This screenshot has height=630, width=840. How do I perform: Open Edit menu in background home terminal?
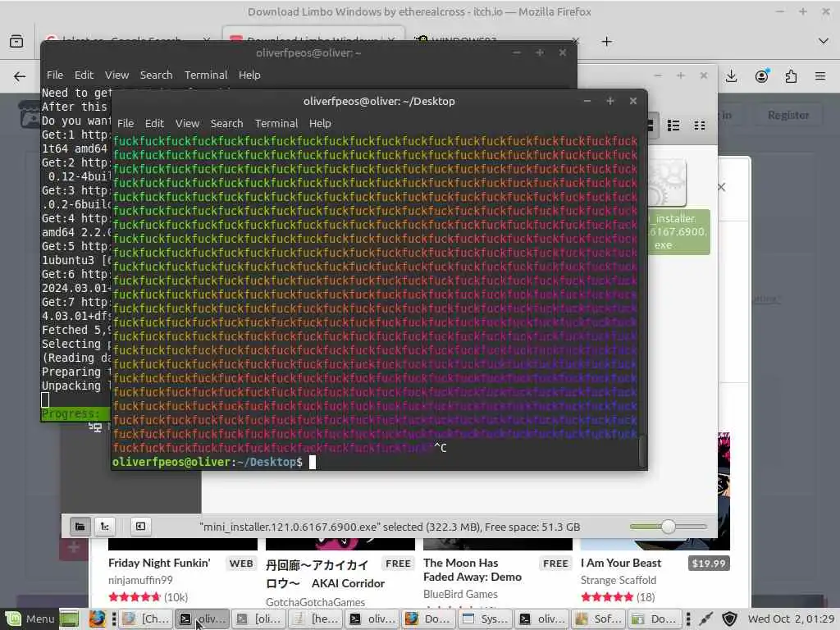(x=84, y=75)
